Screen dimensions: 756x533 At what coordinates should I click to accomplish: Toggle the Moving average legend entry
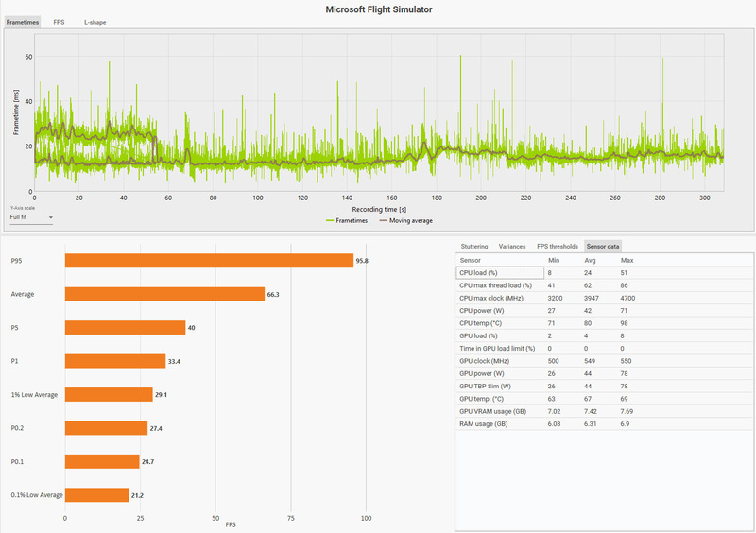(406, 220)
